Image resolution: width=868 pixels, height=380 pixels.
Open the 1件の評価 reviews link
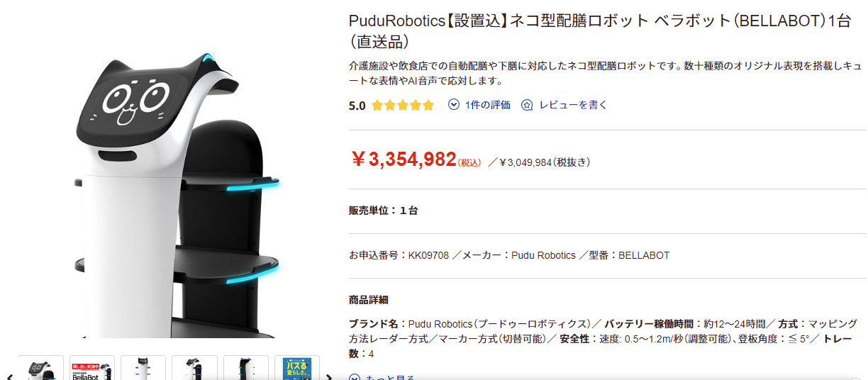(x=488, y=105)
